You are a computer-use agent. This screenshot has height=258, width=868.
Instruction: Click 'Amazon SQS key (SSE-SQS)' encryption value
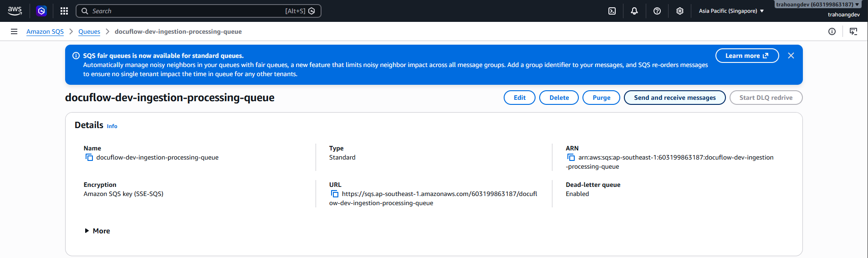(123, 194)
